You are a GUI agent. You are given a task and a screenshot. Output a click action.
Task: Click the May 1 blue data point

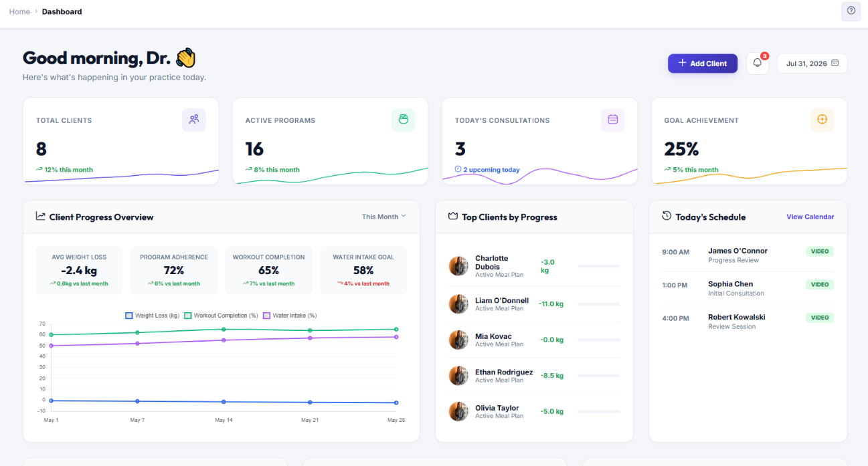(x=52, y=400)
